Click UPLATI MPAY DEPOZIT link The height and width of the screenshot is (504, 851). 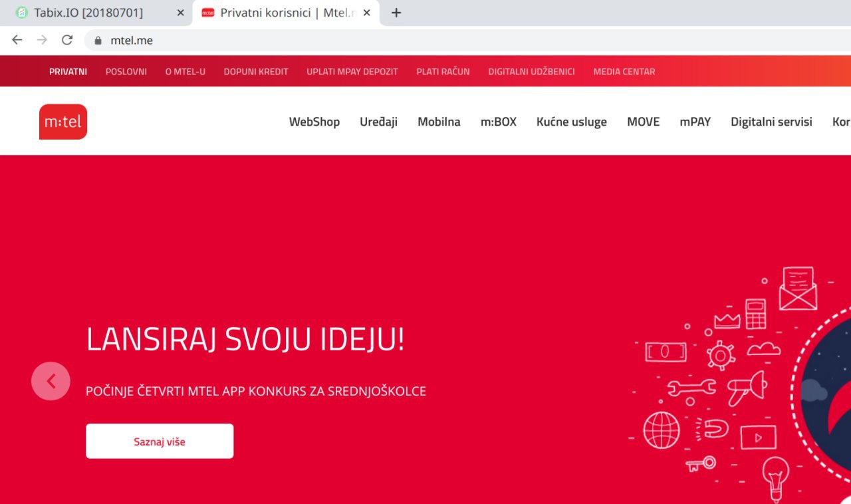pos(352,72)
